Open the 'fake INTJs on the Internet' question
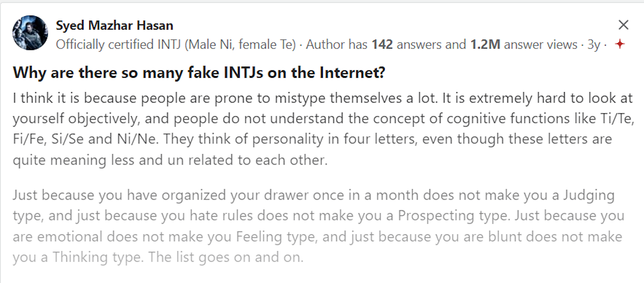 pyautogui.click(x=199, y=72)
